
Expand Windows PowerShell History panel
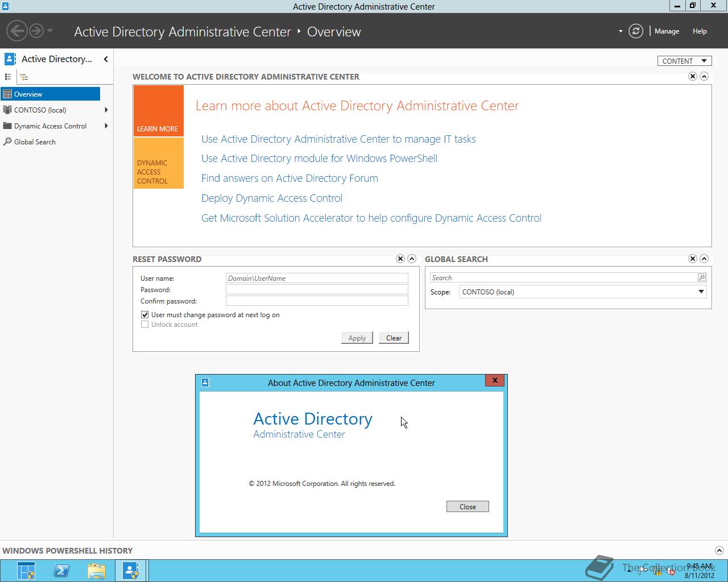click(719, 550)
